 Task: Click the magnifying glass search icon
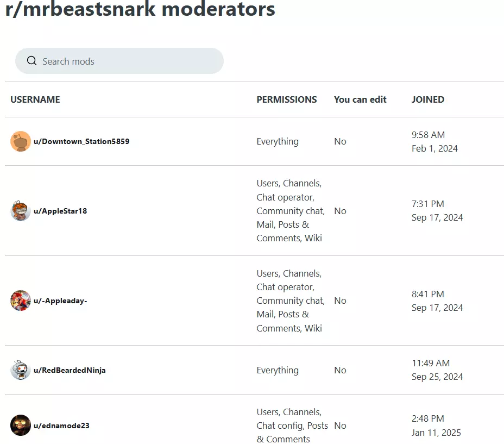(x=31, y=61)
